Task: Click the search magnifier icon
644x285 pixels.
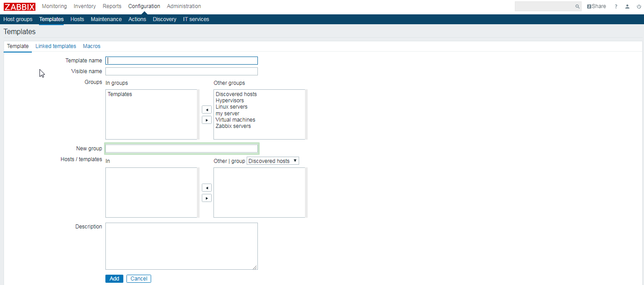Action: pyautogui.click(x=578, y=7)
